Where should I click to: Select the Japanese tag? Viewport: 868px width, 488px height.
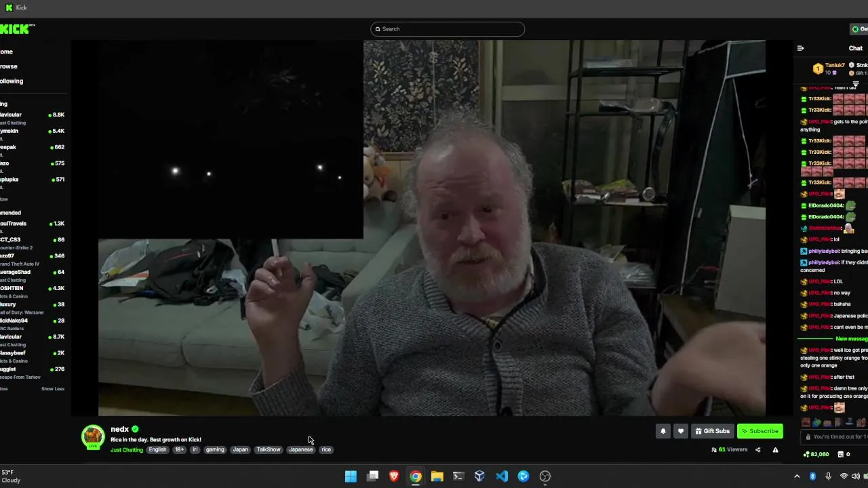(x=300, y=450)
